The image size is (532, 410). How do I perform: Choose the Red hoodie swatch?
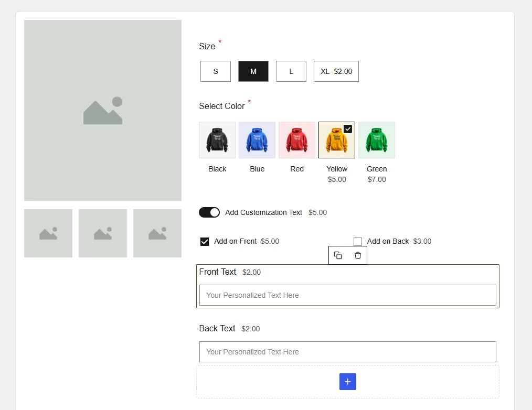click(x=297, y=140)
